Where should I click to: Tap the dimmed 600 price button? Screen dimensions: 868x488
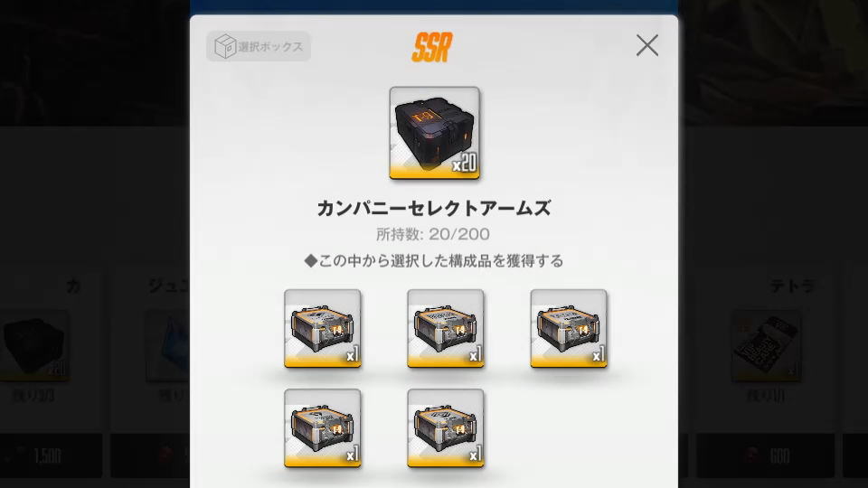765,455
